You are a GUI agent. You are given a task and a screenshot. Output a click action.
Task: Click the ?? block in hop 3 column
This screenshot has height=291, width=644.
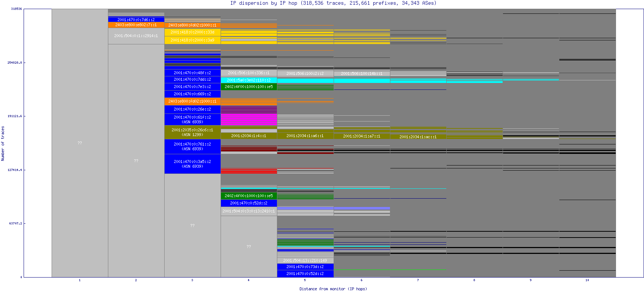[192, 226]
